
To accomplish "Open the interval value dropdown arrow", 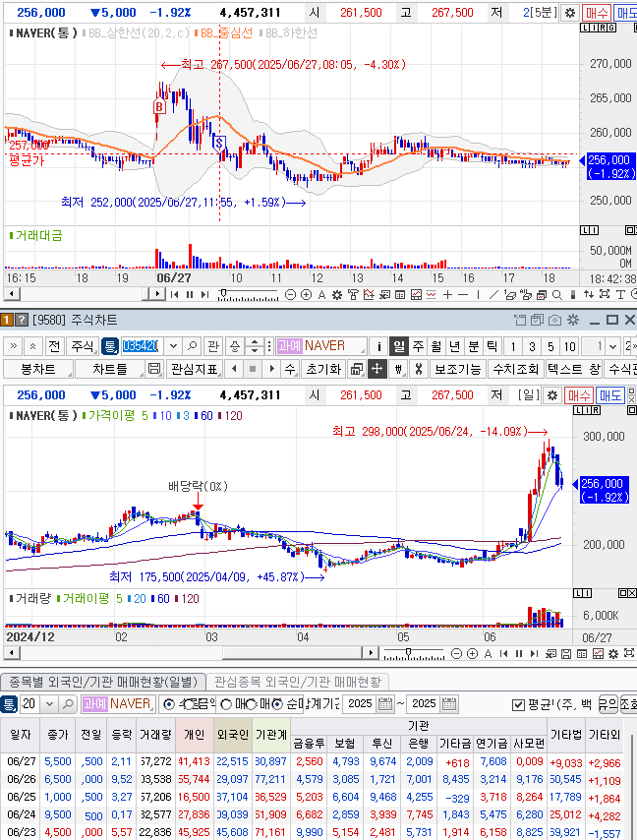I will pos(613,346).
